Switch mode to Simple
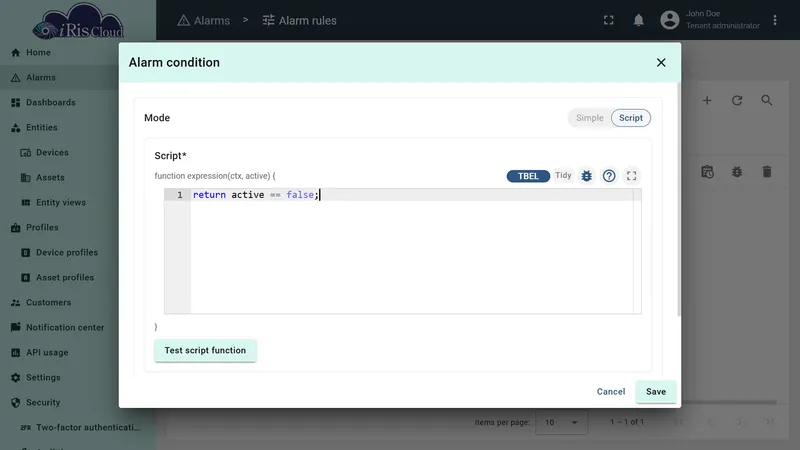The width and height of the screenshot is (800, 450). [589, 118]
